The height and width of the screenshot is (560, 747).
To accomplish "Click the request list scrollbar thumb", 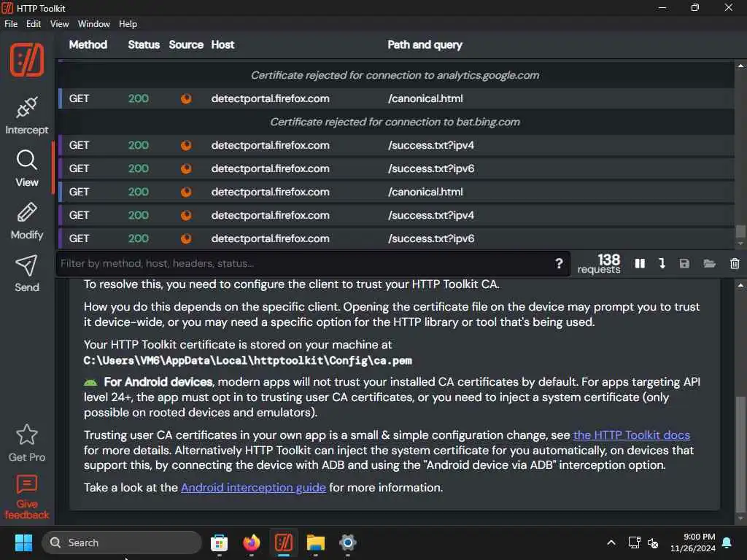I will pyautogui.click(x=740, y=231).
